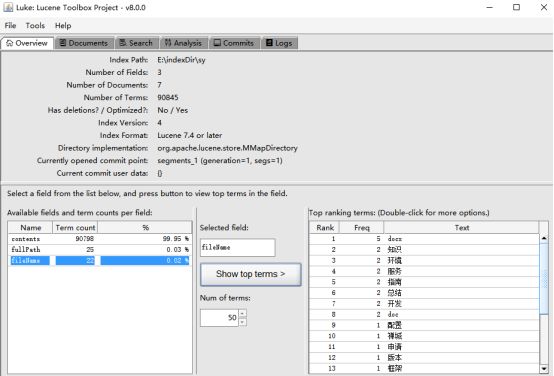
Task: Click the top terms vertical scrollbar thumb
Action: (544, 278)
